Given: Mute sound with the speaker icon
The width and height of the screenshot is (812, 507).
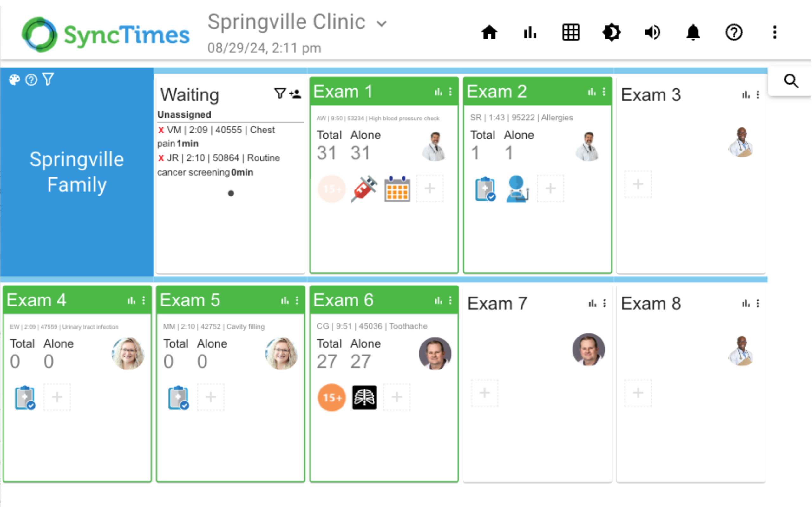Looking at the screenshot, I should pyautogui.click(x=652, y=33).
